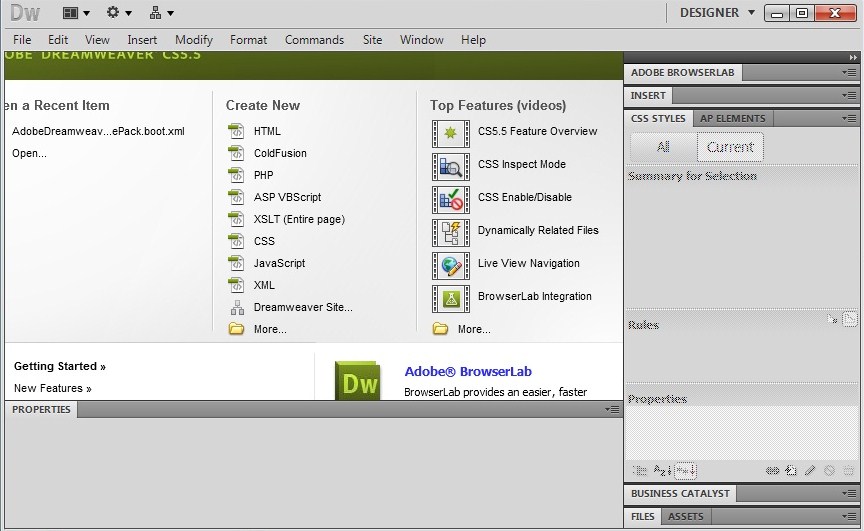Click the XML document icon

point(236,285)
